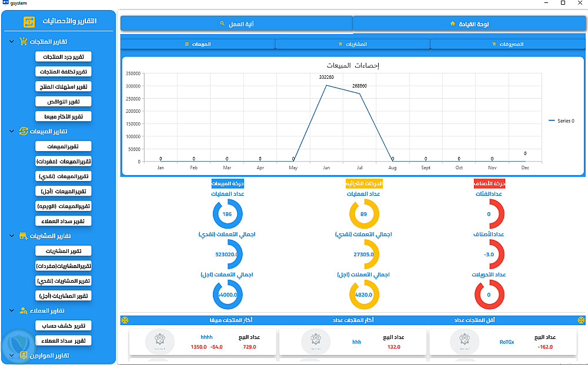This screenshot has width=588, height=365.
Task: Click the shopping cart icon beside تقارير المنتجات
Action: click(x=24, y=41)
